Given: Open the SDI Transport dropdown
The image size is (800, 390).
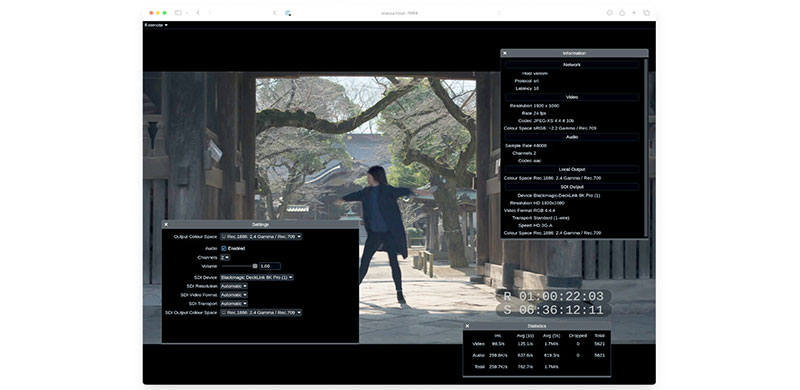Looking at the screenshot, I should (234, 303).
